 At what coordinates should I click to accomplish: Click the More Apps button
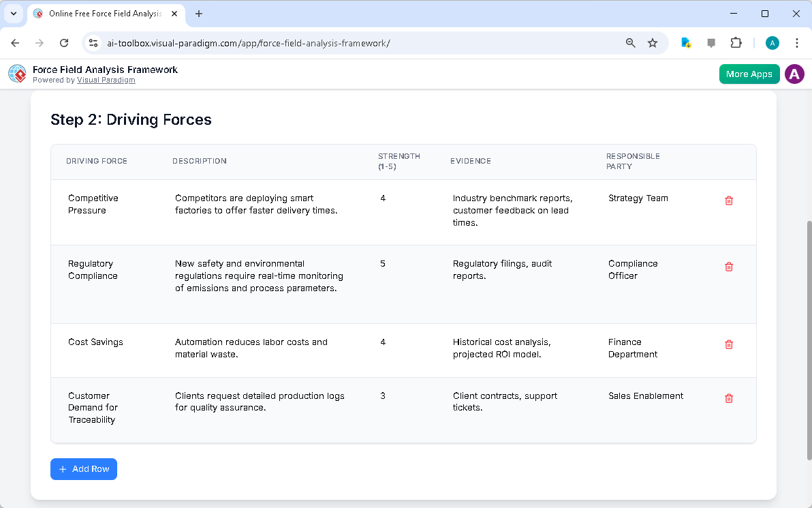coord(749,74)
